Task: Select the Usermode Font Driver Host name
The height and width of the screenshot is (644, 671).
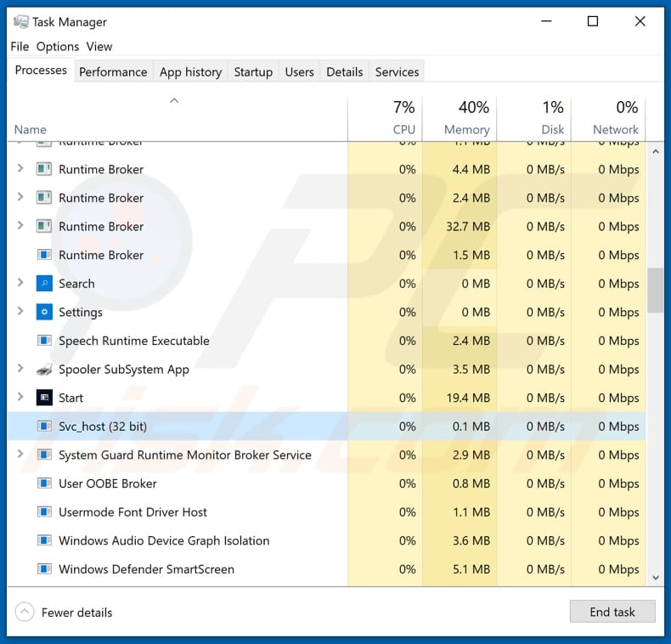Action: (133, 512)
